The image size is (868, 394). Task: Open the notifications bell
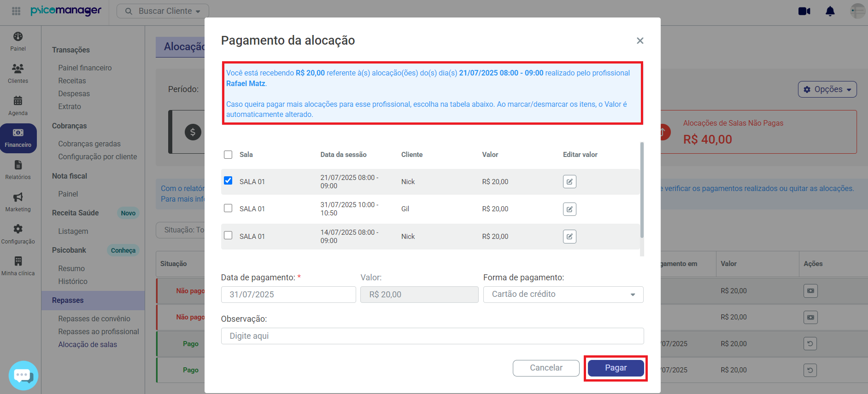830,12
